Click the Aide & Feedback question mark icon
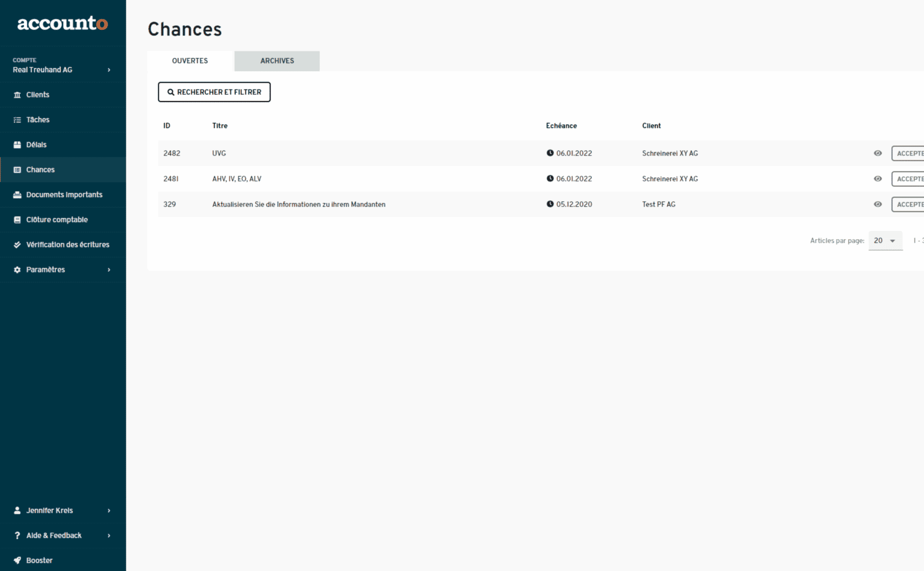924x571 pixels. click(x=17, y=535)
